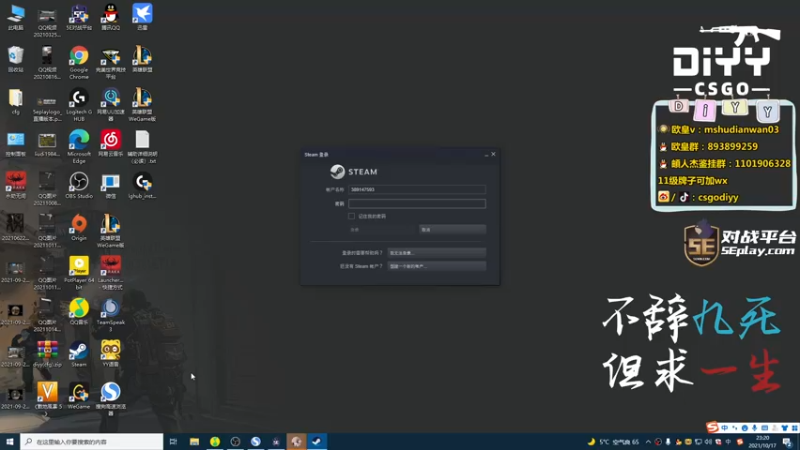Open Sogou browser from the taskbar
The image size is (800, 450).
pyautogui.click(x=256, y=441)
